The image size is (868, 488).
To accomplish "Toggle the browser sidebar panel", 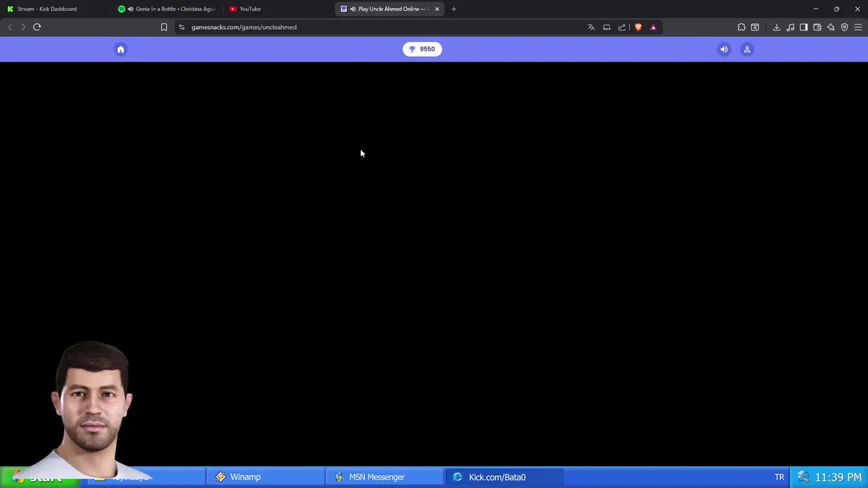I will point(804,27).
